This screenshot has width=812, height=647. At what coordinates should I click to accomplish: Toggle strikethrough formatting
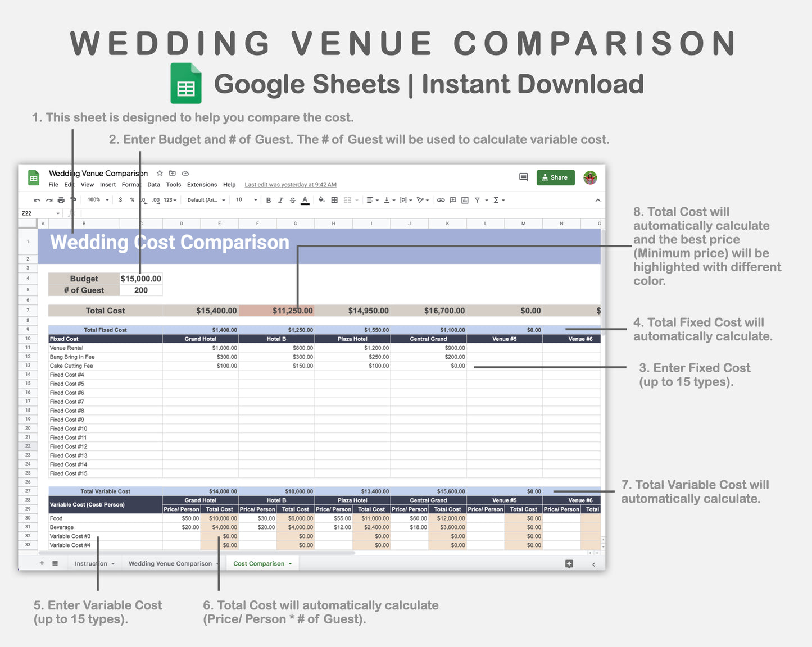pos(293,199)
